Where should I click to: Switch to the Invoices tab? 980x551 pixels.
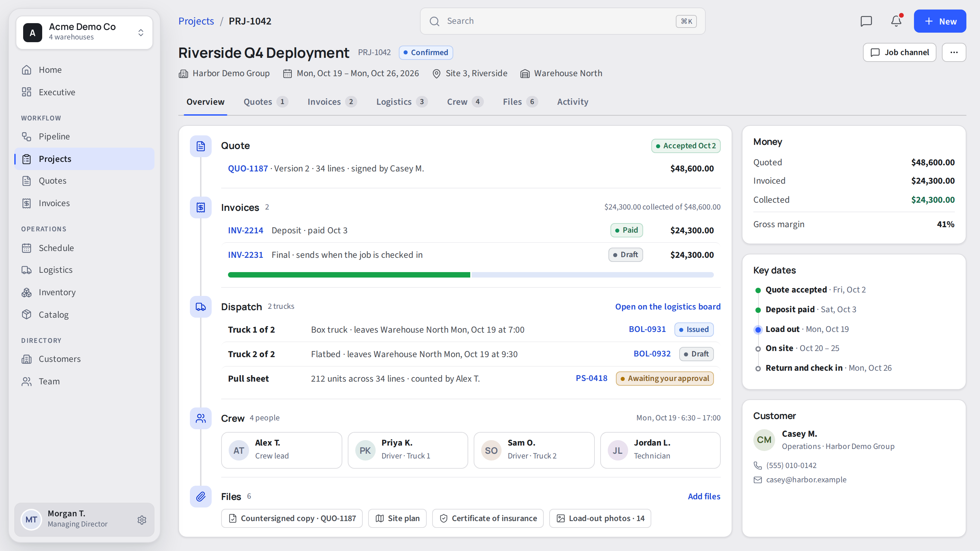[332, 102]
